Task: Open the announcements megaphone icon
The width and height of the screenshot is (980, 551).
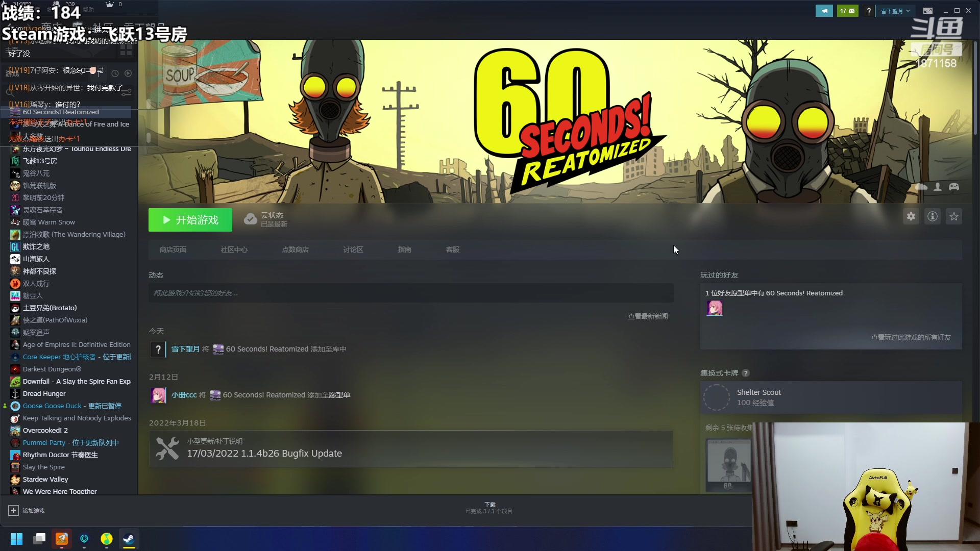Action: click(x=824, y=11)
